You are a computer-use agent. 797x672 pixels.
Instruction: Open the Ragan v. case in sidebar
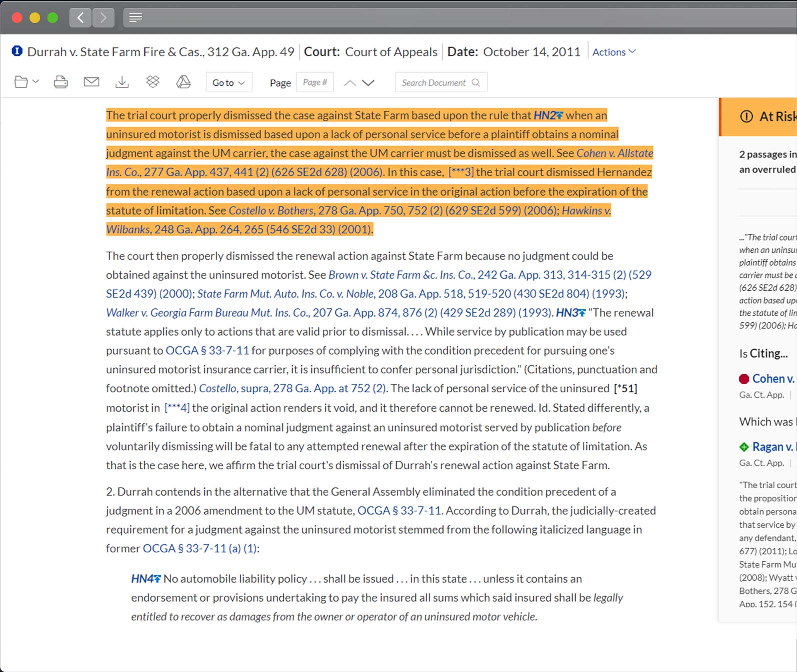click(x=773, y=447)
